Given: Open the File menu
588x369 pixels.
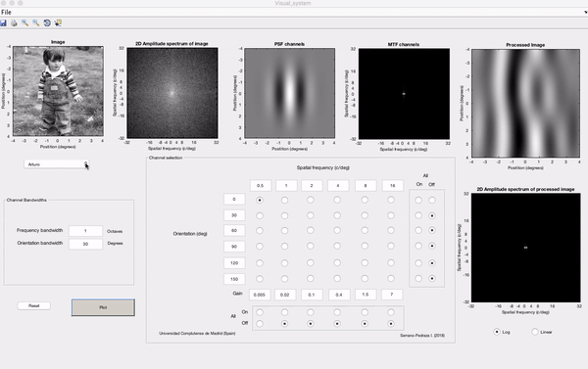Looking at the screenshot, I should pyautogui.click(x=6, y=12).
